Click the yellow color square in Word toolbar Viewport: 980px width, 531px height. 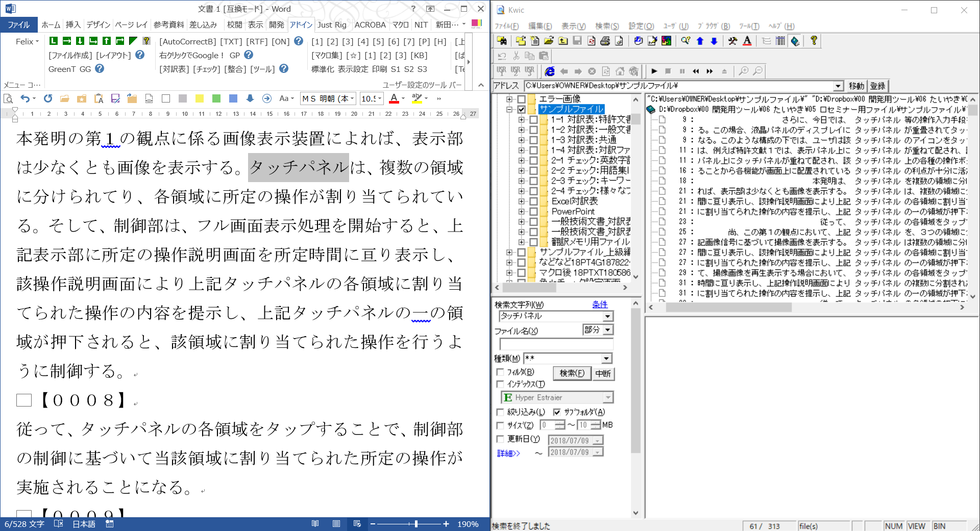(200, 98)
